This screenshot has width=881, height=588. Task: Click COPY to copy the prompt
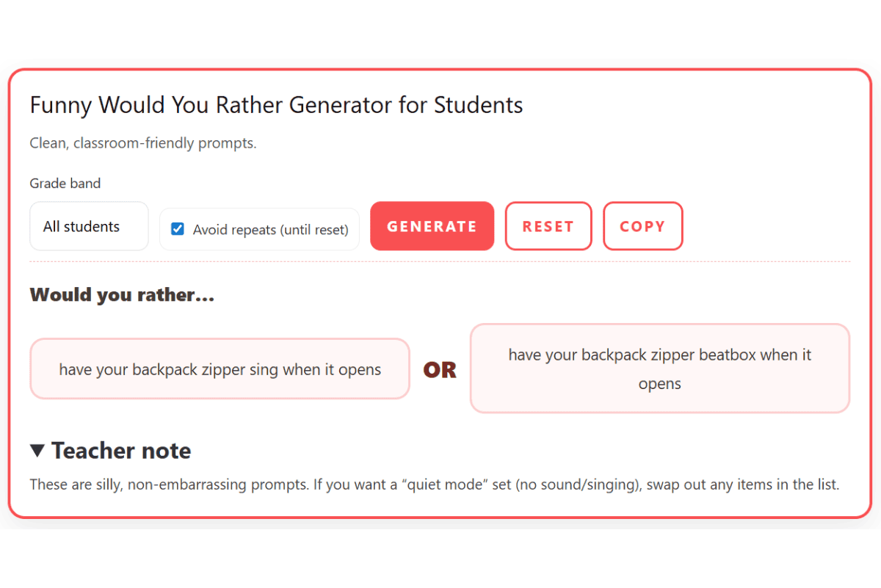[x=642, y=226]
